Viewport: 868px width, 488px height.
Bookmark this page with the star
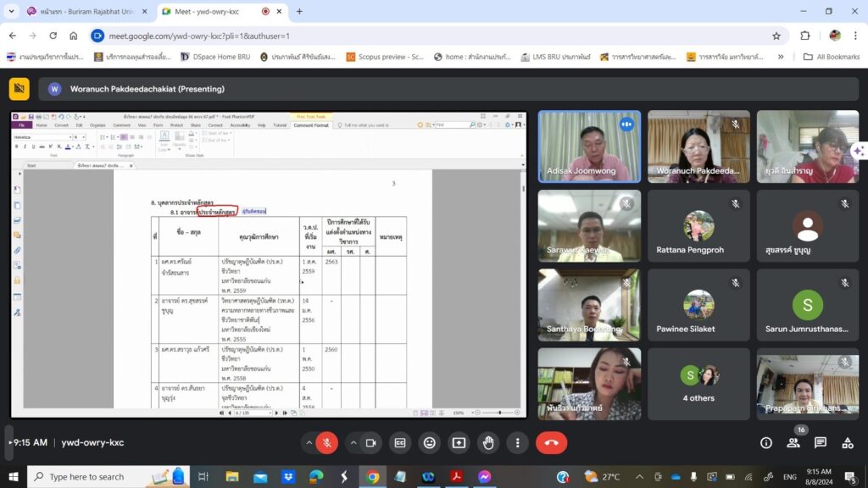click(776, 36)
